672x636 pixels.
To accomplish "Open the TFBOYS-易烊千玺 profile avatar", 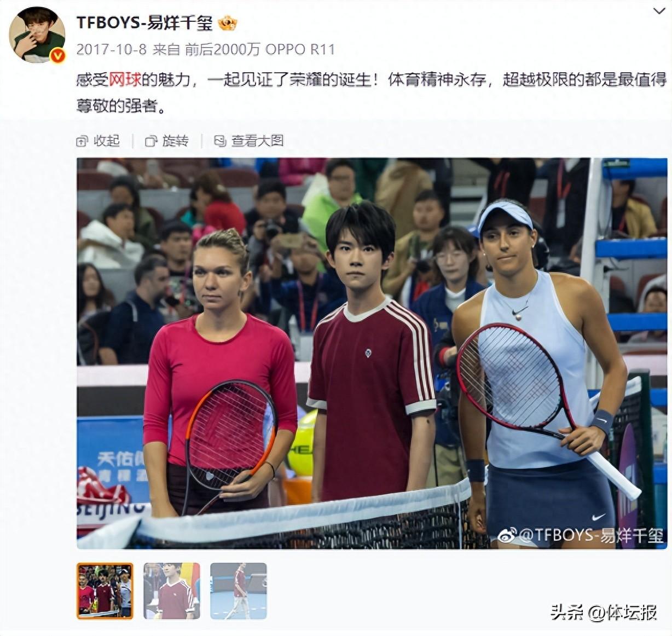I will click(37, 34).
